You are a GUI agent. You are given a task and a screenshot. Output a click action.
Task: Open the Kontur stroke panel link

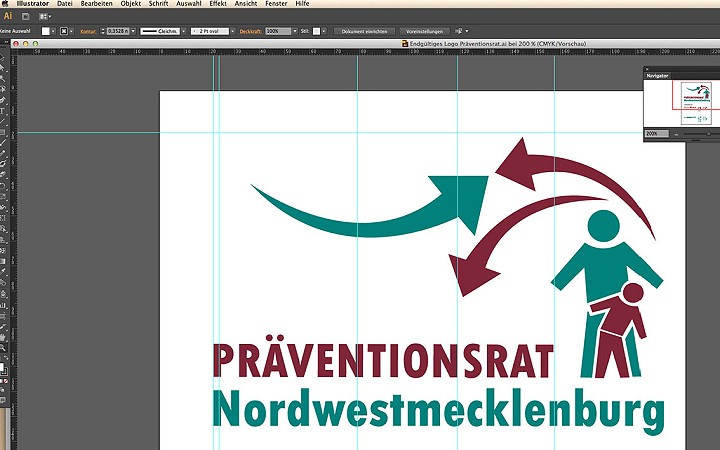[88, 32]
